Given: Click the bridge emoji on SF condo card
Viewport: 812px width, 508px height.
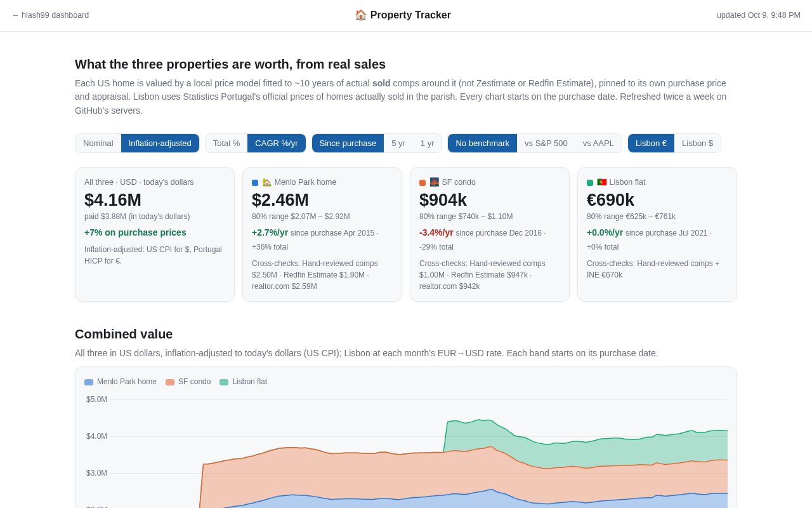Looking at the screenshot, I should (x=434, y=182).
